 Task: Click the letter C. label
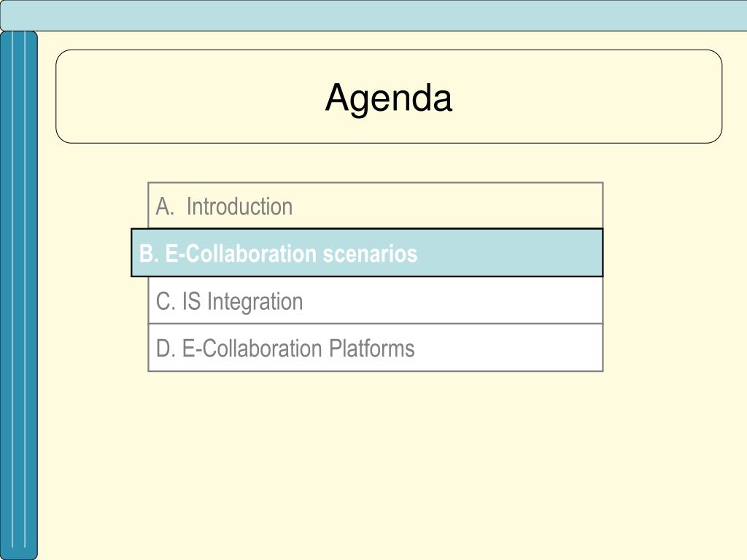tap(166, 301)
